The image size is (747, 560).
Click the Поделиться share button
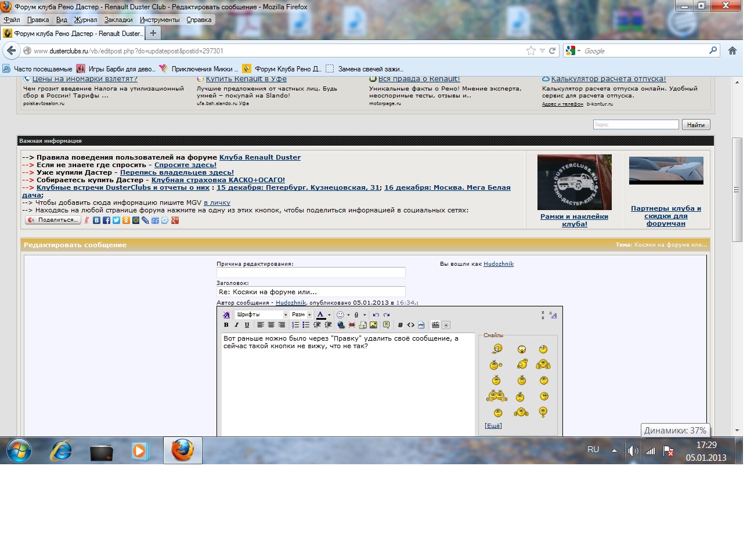pos(53,220)
